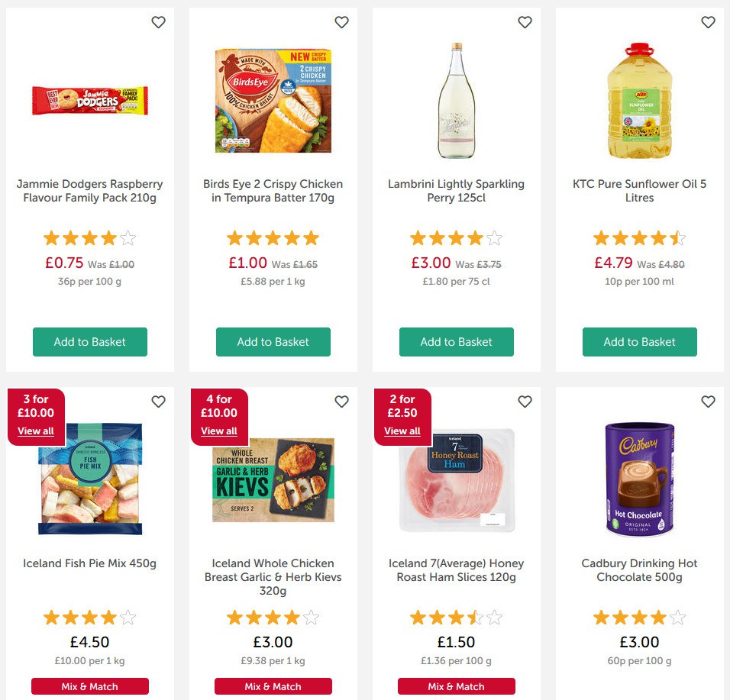730x700 pixels.
Task: Click Mix & Match on Iceland Fish Pie Mix
Action: 89,685
